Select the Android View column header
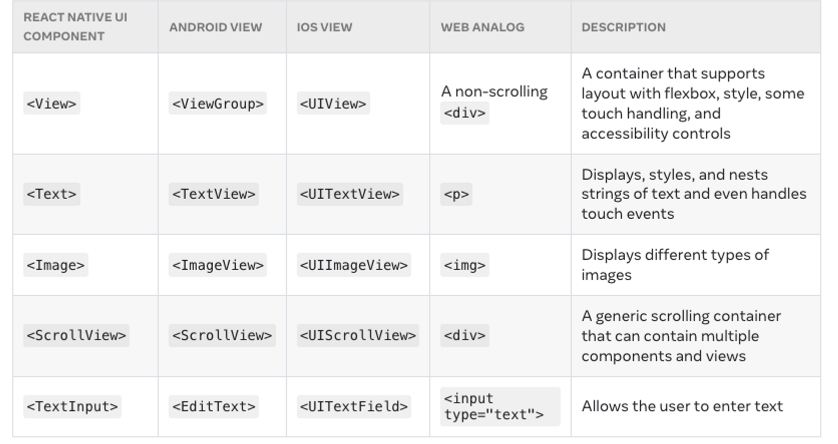The height and width of the screenshot is (444, 838). point(216,27)
